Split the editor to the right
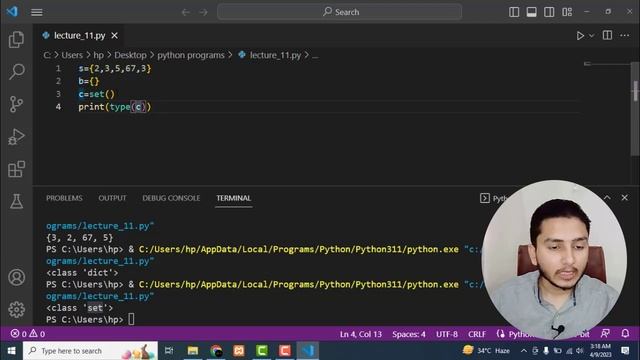The height and width of the screenshot is (360, 640). click(x=607, y=36)
